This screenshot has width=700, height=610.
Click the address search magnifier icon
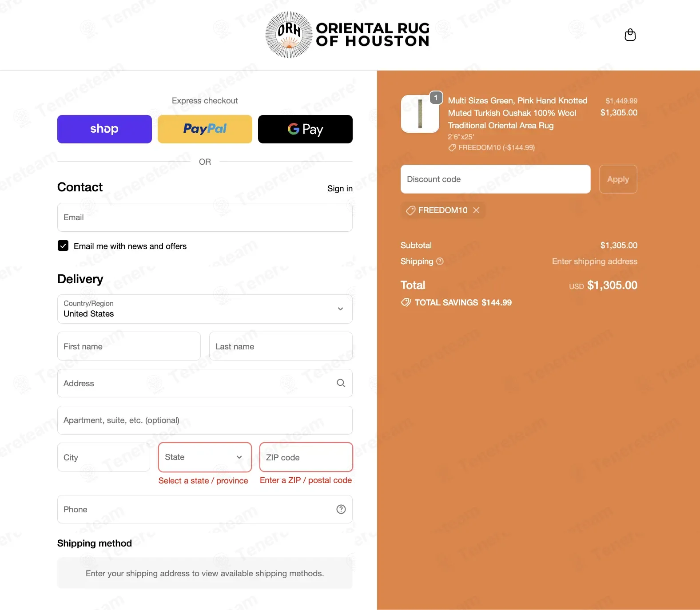(x=341, y=383)
